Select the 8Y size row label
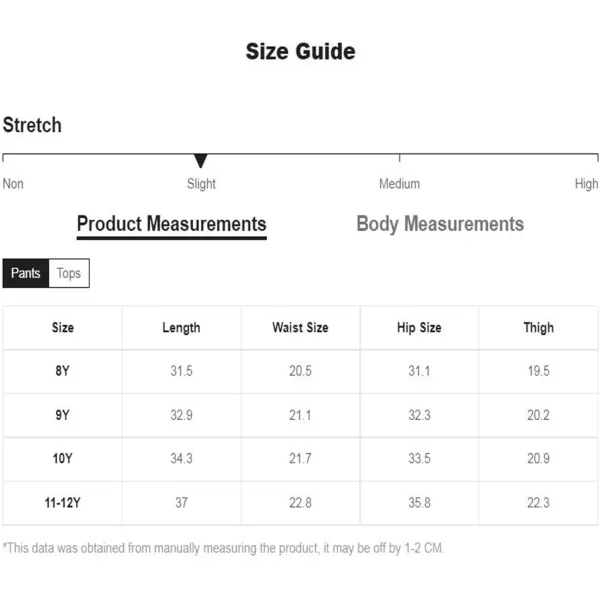Image resolution: width=600 pixels, height=600 pixels. click(62, 371)
